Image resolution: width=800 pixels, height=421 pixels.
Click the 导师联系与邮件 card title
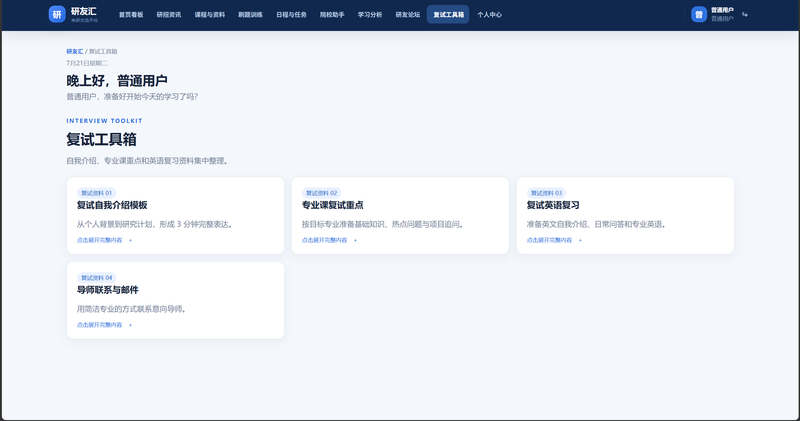click(108, 290)
